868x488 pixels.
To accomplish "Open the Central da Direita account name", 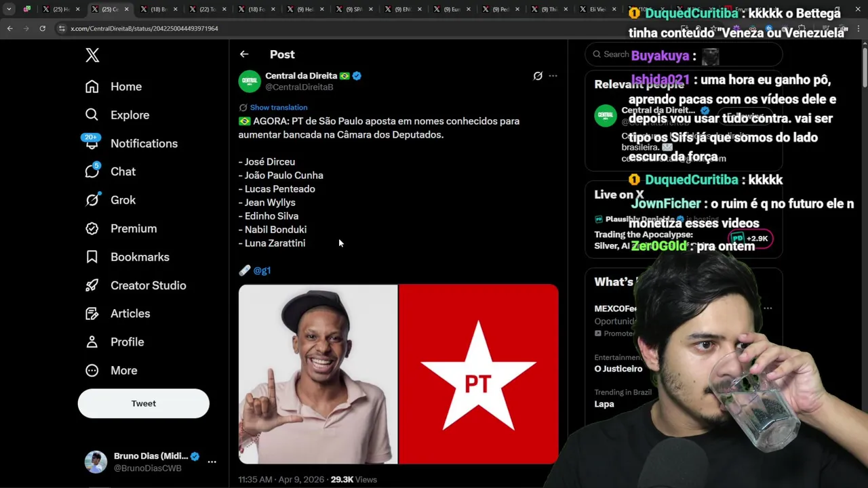I will click(x=301, y=76).
